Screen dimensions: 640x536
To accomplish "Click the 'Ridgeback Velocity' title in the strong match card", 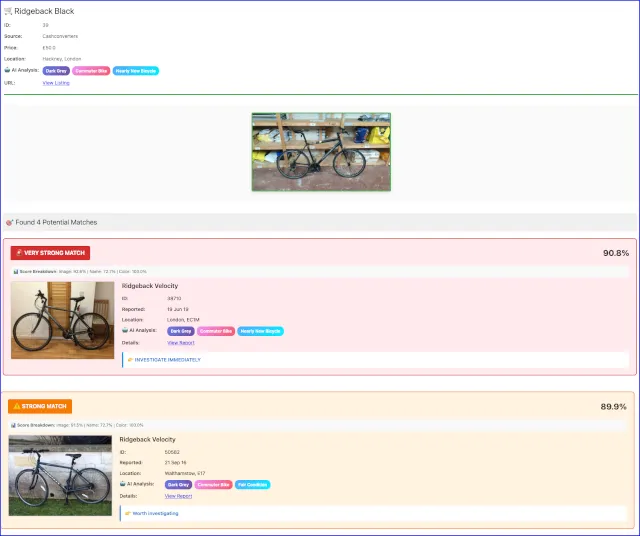I will click(x=147, y=439).
